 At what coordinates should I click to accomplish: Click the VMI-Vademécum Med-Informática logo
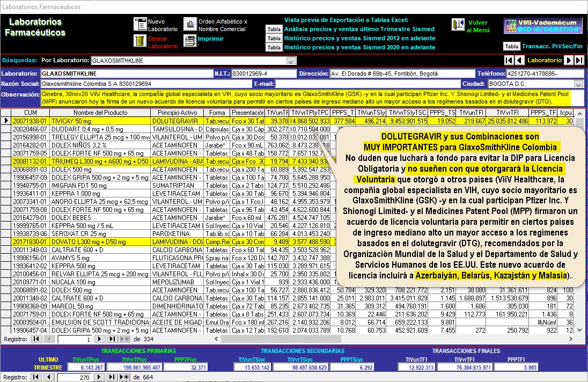pos(543,26)
